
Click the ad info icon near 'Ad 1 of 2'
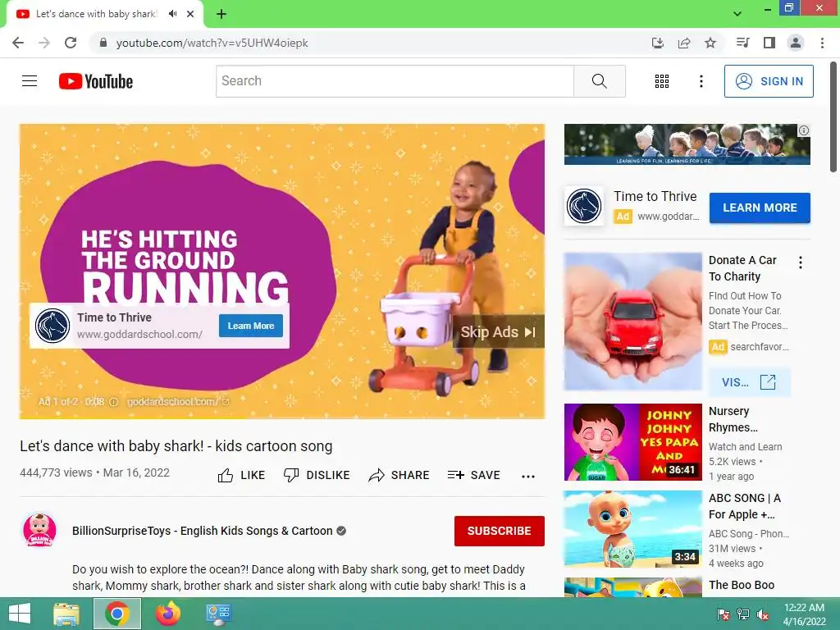[x=113, y=402]
